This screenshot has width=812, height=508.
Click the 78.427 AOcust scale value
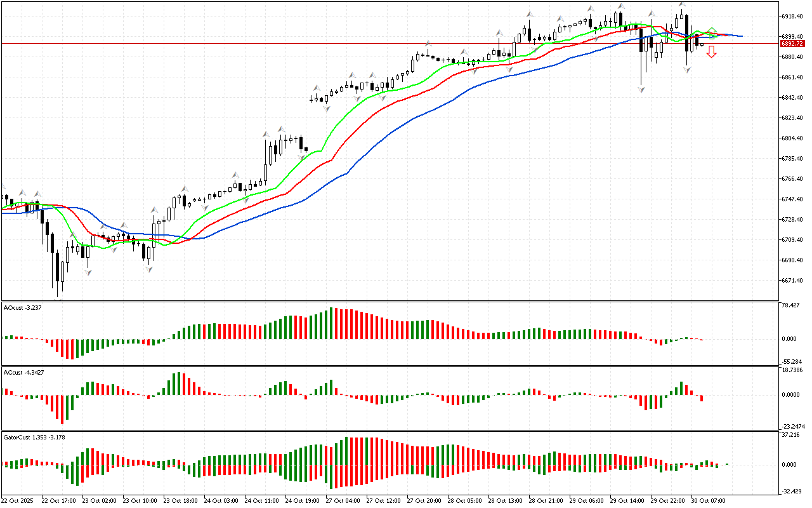coord(792,305)
